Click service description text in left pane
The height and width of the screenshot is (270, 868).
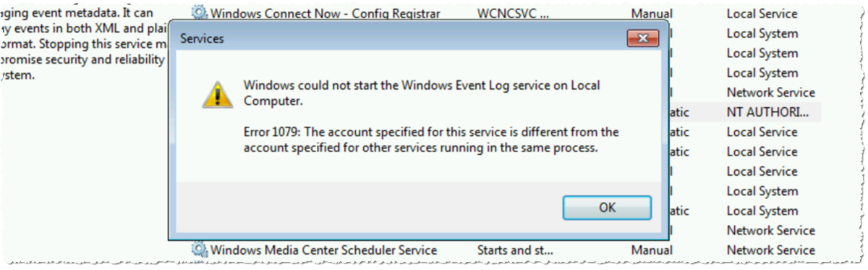pyautogui.click(x=83, y=44)
